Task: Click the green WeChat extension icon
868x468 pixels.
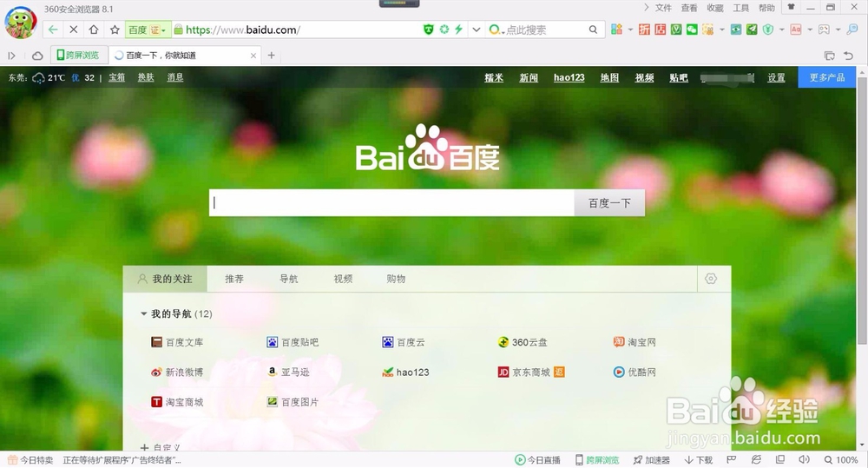Action: (692, 30)
